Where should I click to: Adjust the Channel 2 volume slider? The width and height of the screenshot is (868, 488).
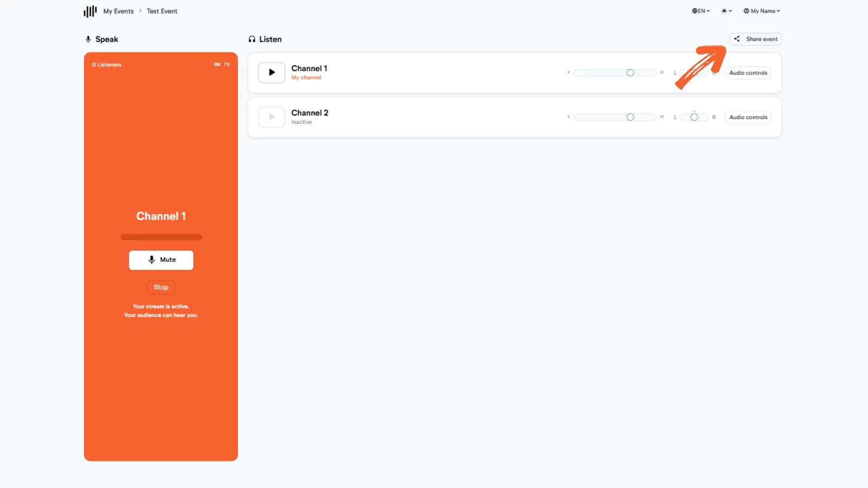coord(615,117)
